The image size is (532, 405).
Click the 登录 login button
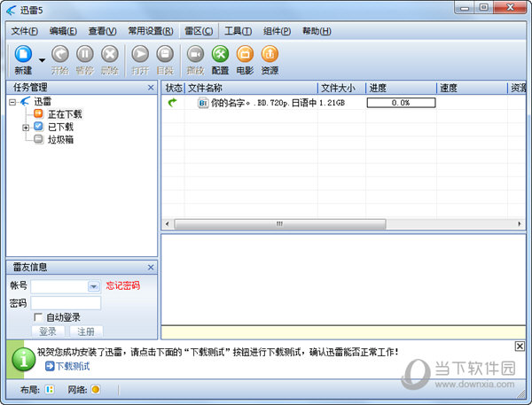click(48, 331)
